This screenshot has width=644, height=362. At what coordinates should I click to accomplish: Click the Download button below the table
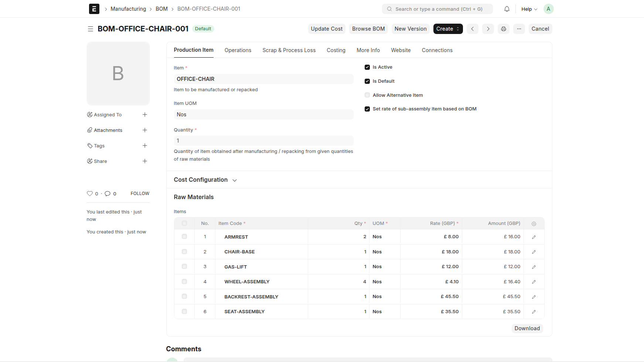click(x=527, y=328)
